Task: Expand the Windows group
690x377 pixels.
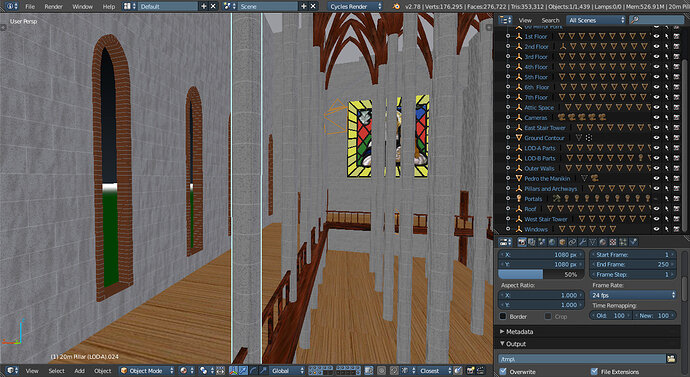Action: [508, 229]
